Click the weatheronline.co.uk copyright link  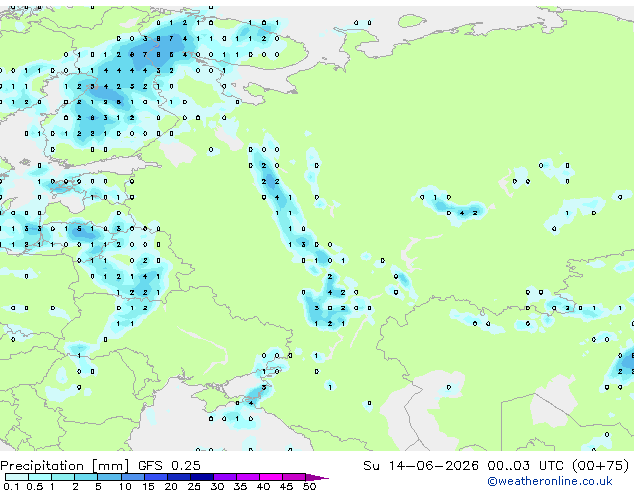pyautogui.click(x=550, y=482)
